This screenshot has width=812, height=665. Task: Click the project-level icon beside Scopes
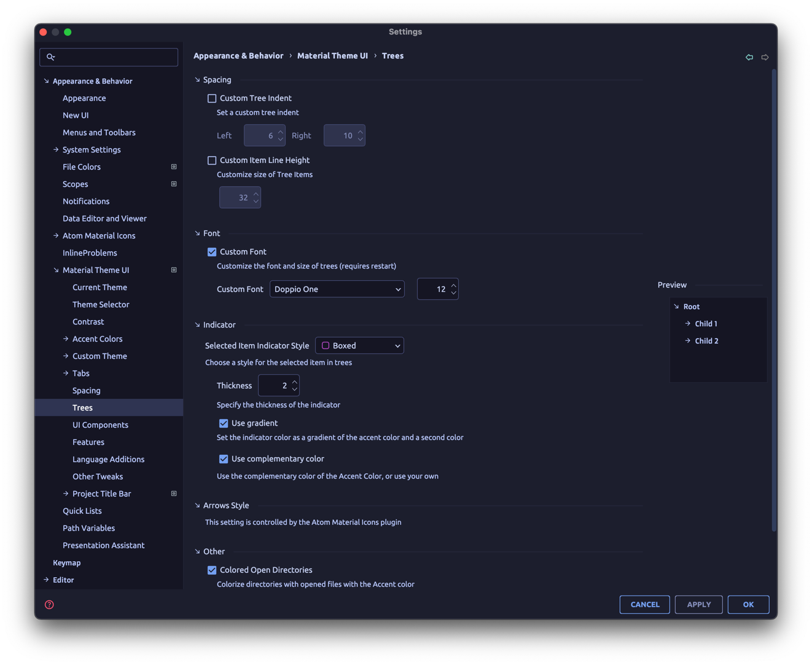click(x=173, y=184)
